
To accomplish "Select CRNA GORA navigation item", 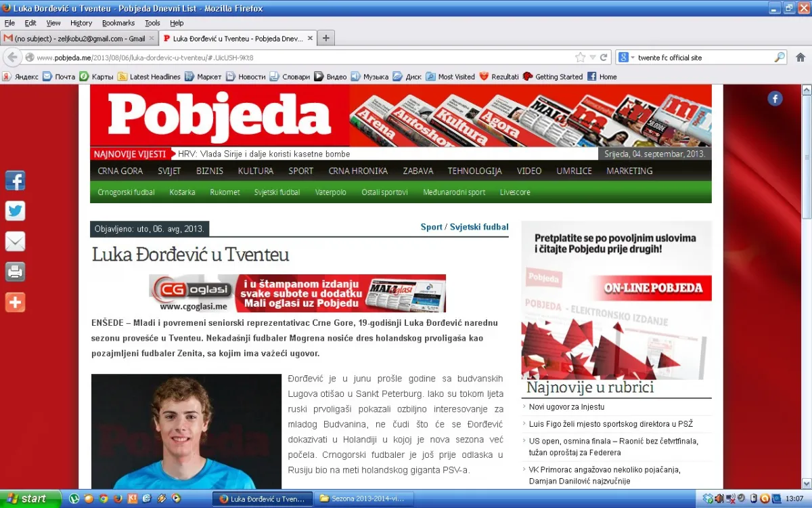I will [x=120, y=171].
